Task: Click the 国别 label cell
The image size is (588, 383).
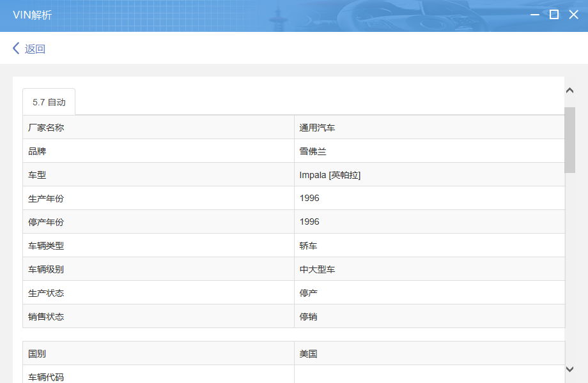Action: pos(159,353)
